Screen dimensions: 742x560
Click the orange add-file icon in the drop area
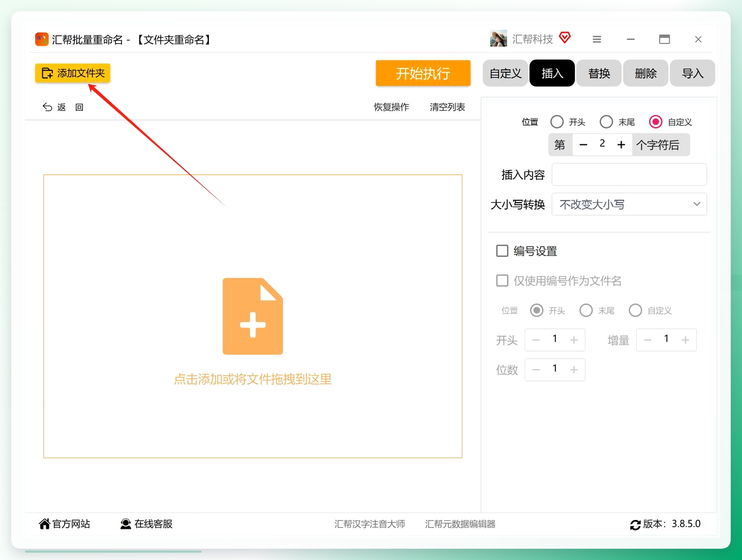(253, 316)
